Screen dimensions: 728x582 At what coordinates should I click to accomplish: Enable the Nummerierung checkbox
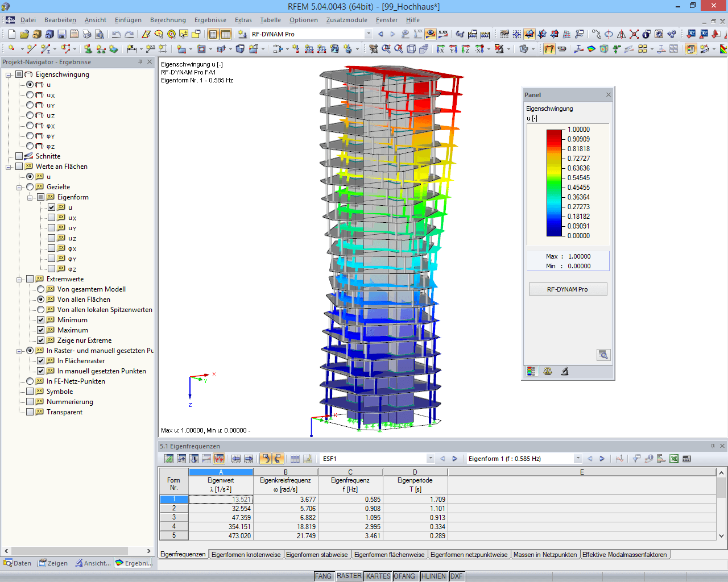coord(30,402)
